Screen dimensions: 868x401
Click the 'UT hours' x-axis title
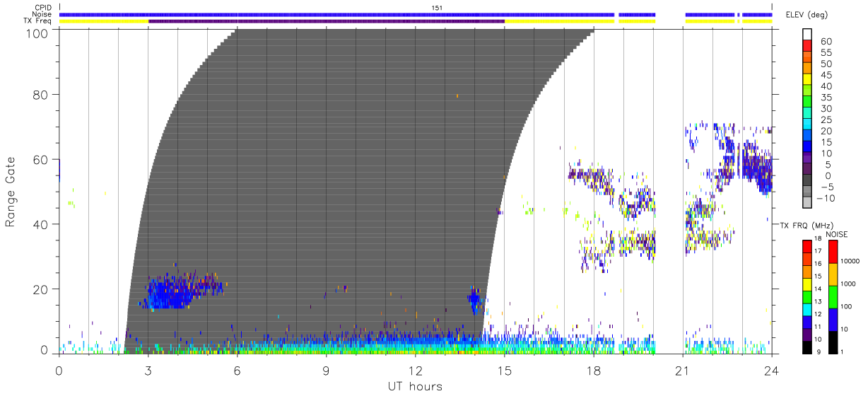[x=415, y=386]
